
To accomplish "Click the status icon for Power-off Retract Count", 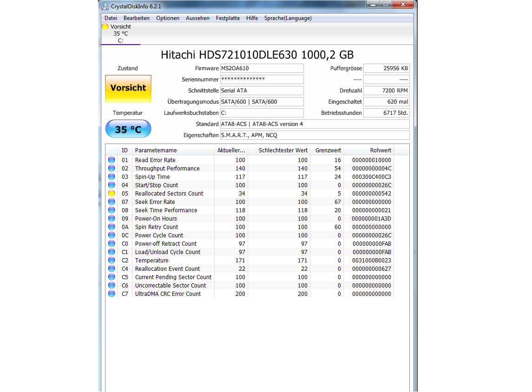I will 112,243.
